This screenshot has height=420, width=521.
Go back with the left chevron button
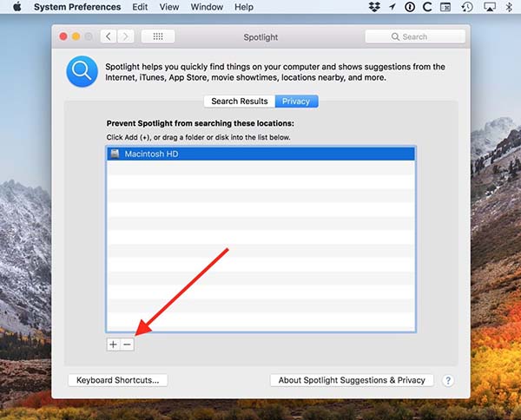(109, 36)
